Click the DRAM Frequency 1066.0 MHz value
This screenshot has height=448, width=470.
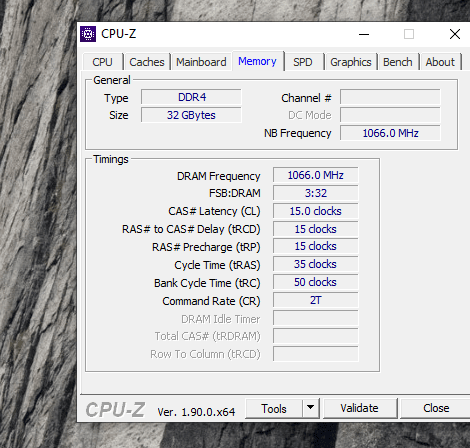point(316,175)
